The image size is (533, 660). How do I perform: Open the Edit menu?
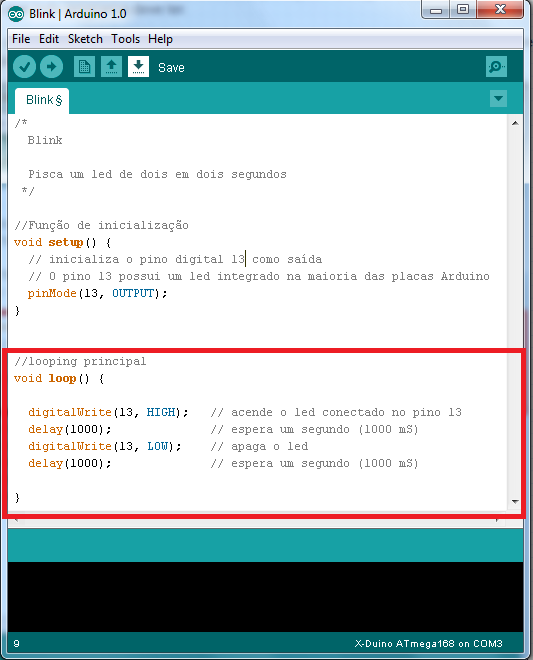(49, 39)
